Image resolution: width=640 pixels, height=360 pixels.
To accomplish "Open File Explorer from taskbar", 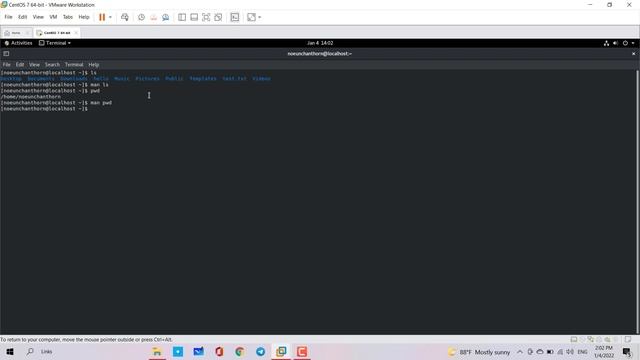I will (157, 351).
